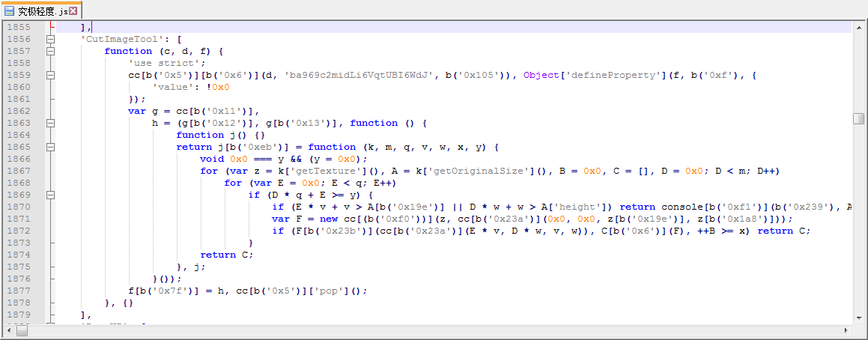
Task: Click the blue save icon on the file tab
Action: [10, 10]
